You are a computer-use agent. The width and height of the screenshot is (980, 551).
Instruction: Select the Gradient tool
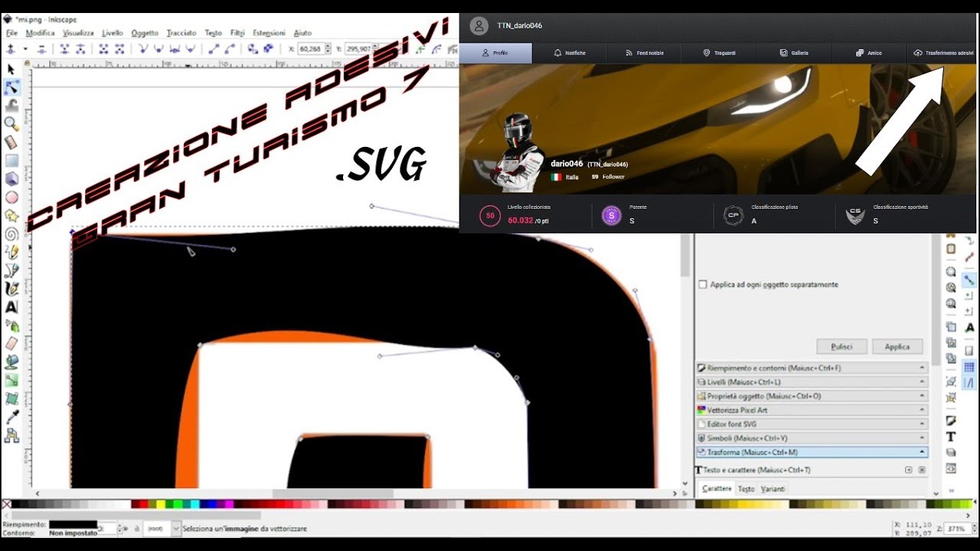11,380
